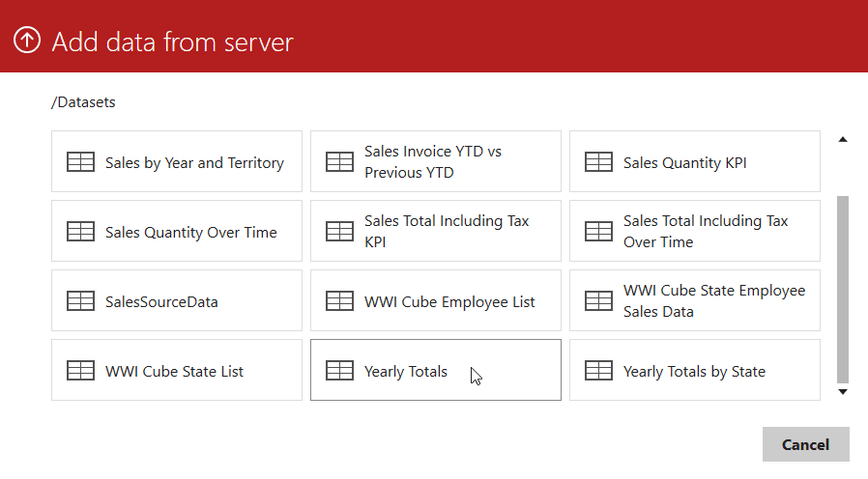Click the Sales Quantity Over Time table icon
Screen dimensions: 868x479
pos(80,232)
